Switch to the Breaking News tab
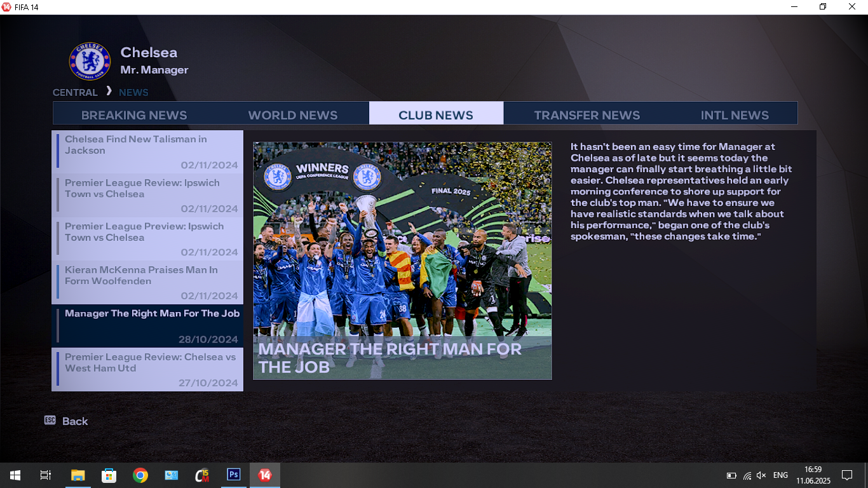868x488 pixels. click(x=134, y=115)
